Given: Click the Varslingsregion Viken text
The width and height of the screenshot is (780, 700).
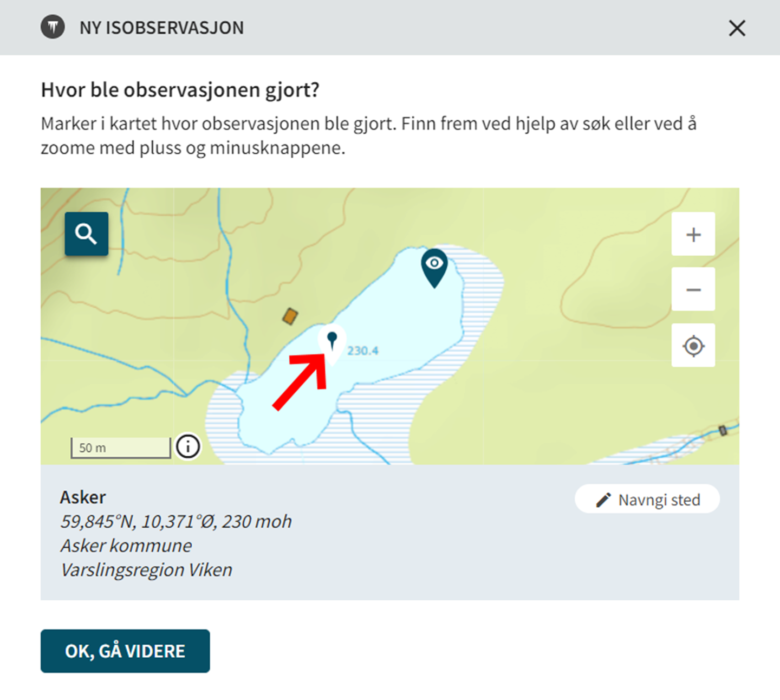Looking at the screenshot, I should 146,570.
